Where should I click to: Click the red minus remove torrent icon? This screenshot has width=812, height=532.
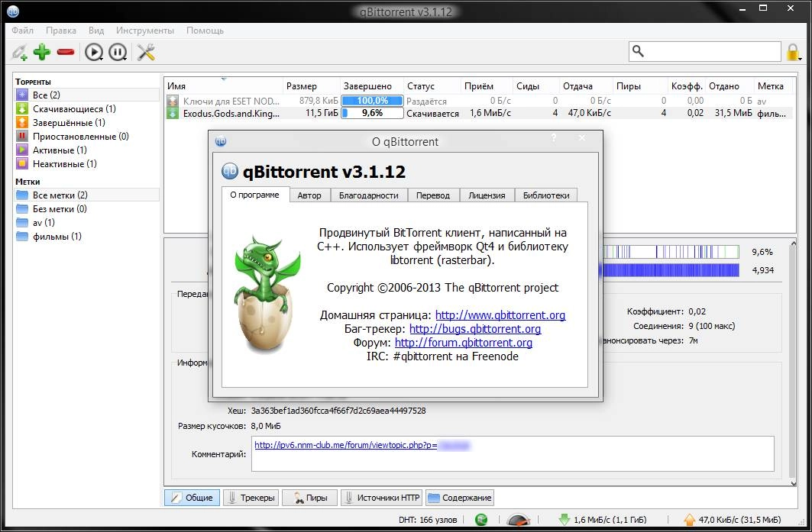pyautogui.click(x=66, y=52)
